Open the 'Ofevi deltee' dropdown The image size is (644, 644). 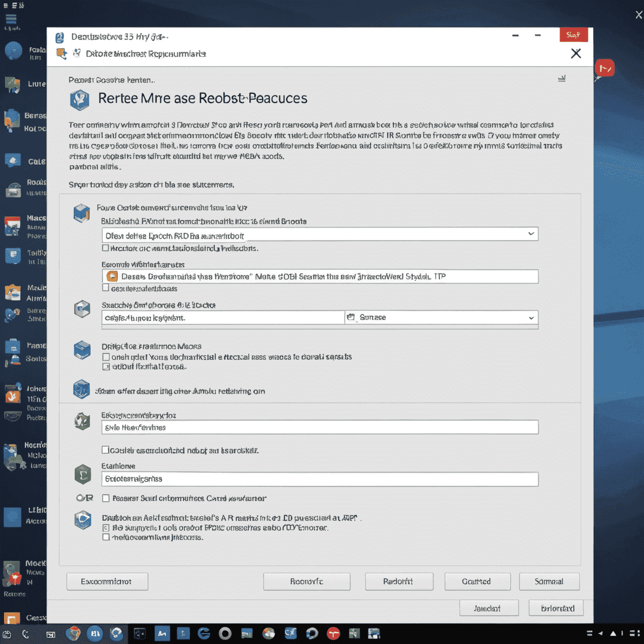click(x=320, y=234)
